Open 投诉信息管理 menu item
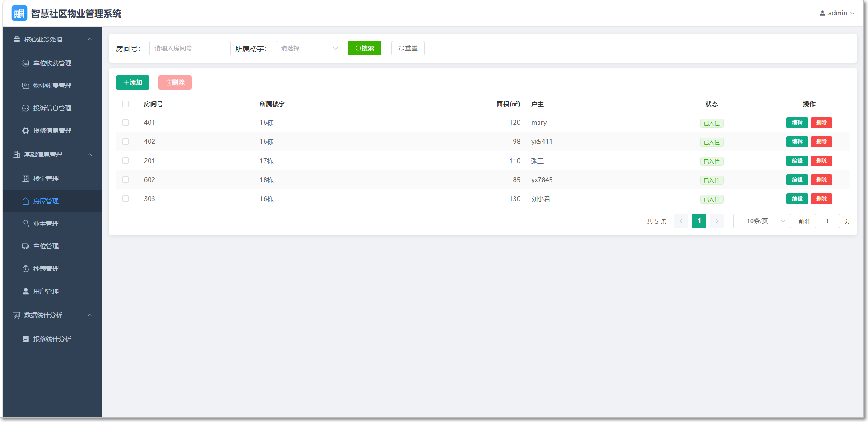This screenshot has height=422, width=868. pyautogui.click(x=52, y=108)
